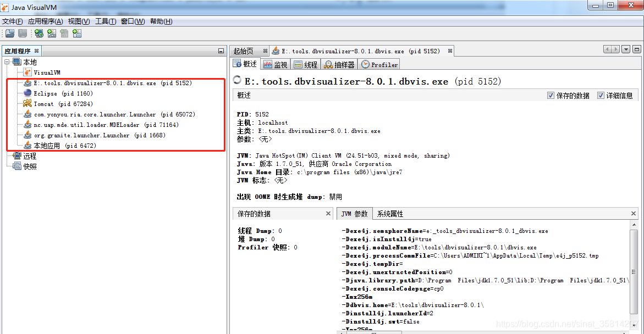
Task: Click the Add Remote Host toolbar icon
Action: (39, 34)
